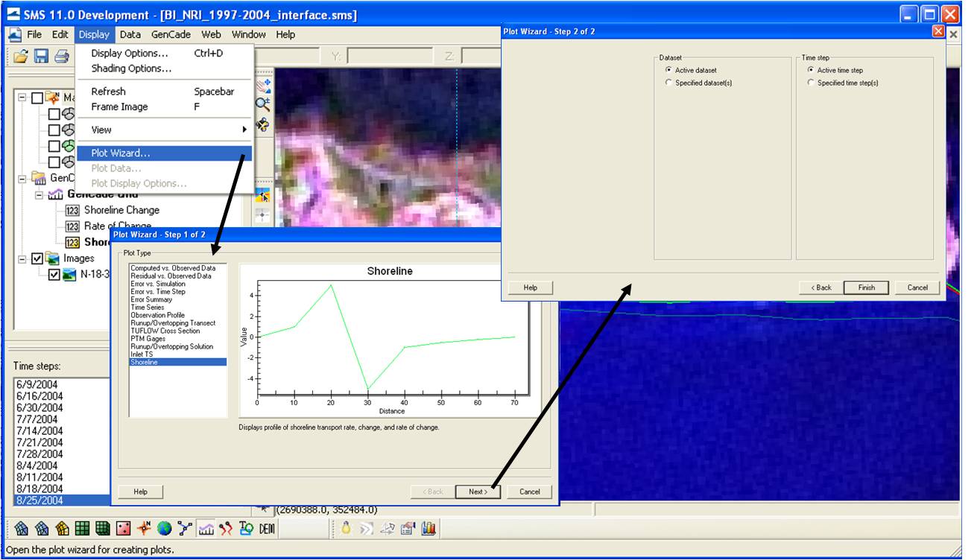Select time step 7/14/2004

(x=39, y=430)
